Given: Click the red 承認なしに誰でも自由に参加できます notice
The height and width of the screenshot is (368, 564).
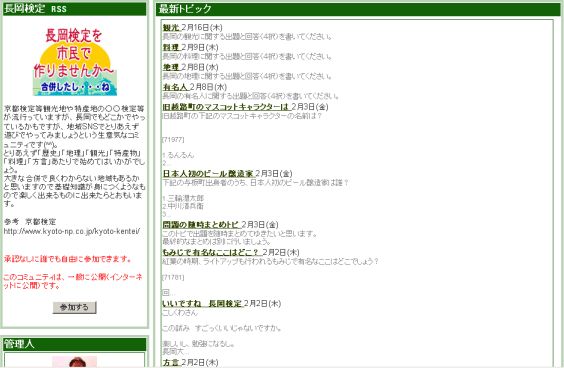Looking at the screenshot, I should 68,259.
